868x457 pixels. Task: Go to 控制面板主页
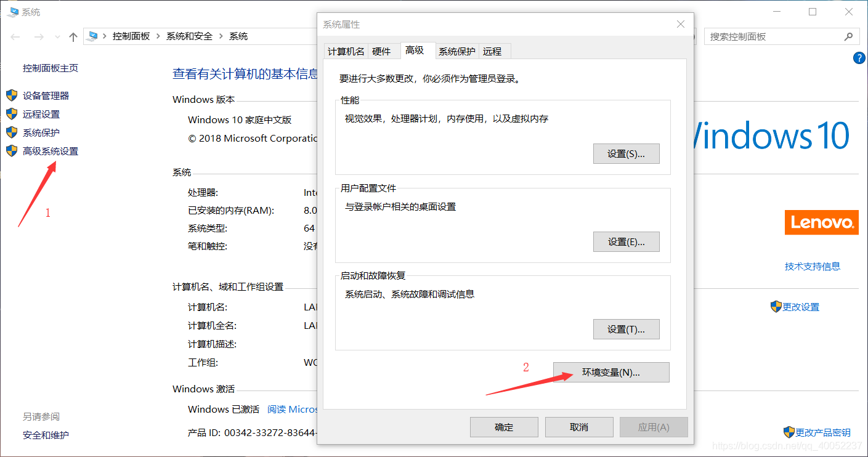click(51, 68)
